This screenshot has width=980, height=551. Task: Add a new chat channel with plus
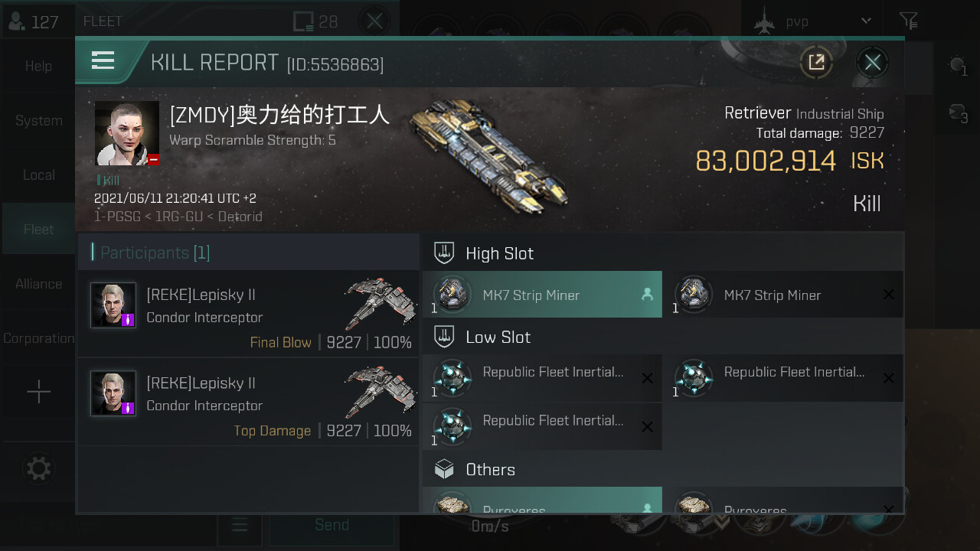[x=38, y=393]
